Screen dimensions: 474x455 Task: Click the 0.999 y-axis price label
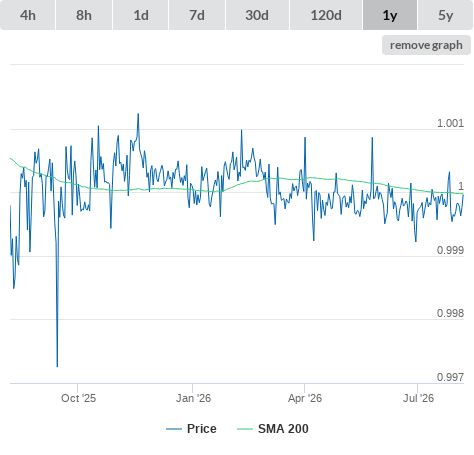point(450,250)
